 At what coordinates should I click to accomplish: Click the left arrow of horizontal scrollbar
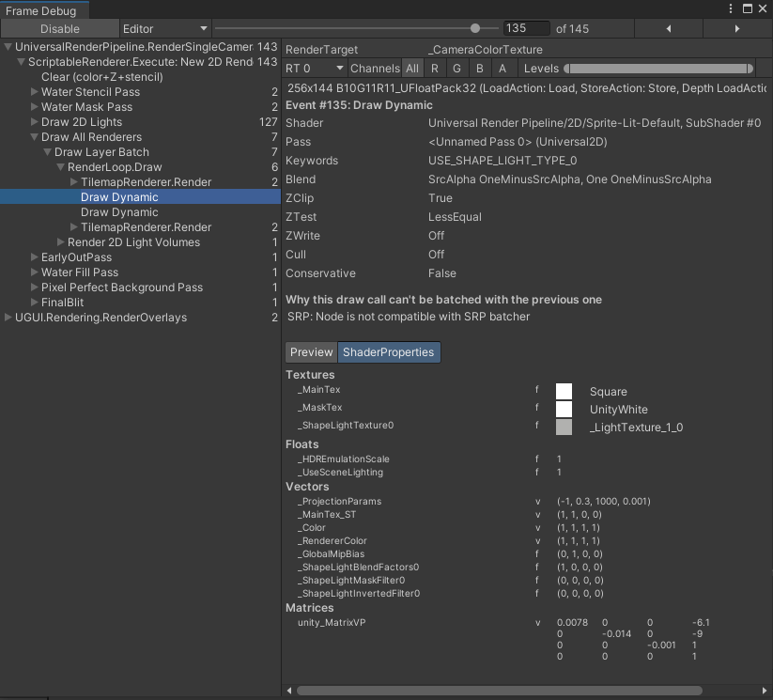[289, 691]
